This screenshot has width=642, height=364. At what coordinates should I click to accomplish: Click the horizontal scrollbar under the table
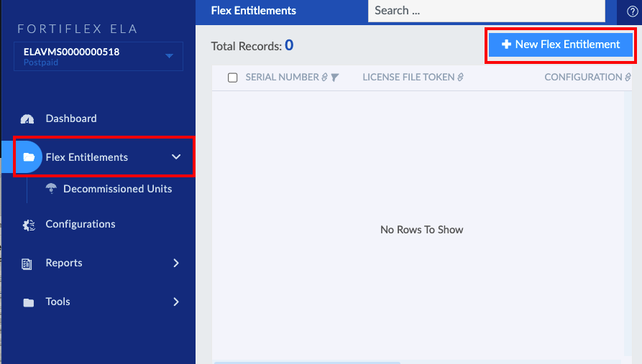pyautogui.click(x=307, y=363)
